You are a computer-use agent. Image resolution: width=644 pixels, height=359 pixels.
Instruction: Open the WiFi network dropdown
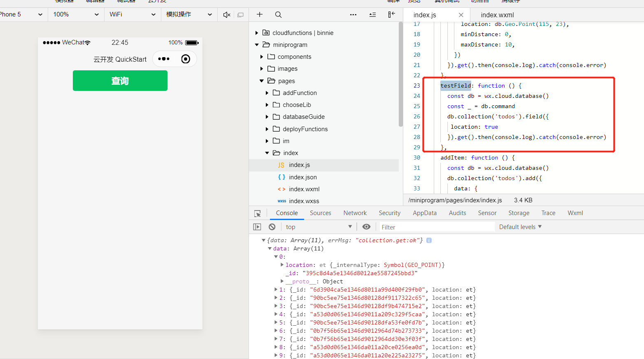pyautogui.click(x=132, y=14)
